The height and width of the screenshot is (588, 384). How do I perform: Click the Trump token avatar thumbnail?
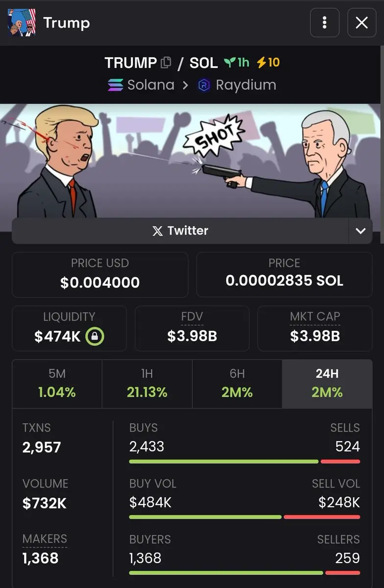[x=22, y=23]
